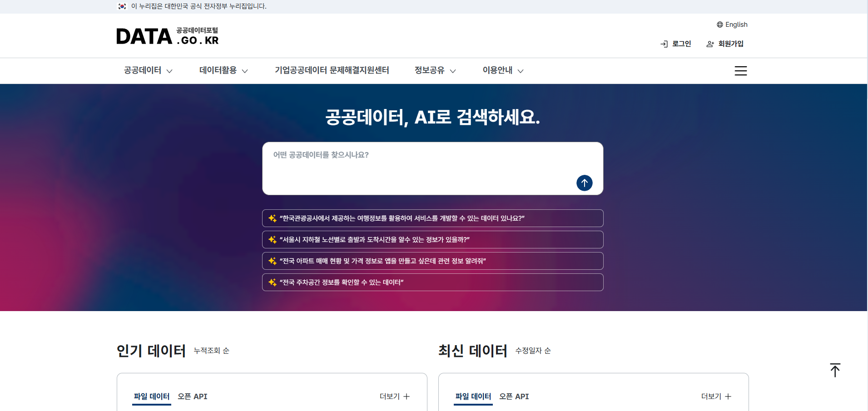Open the 데이터활용 menu label
The width and height of the screenshot is (868, 411).
[x=218, y=70]
